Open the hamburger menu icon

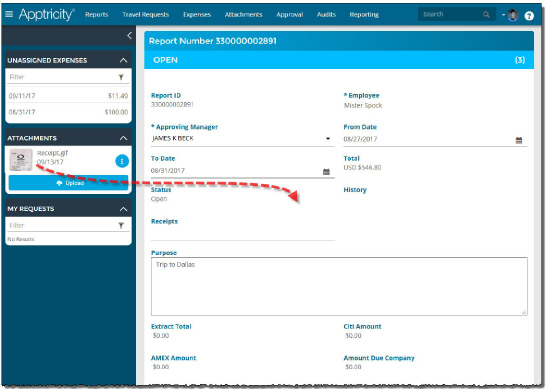click(x=9, y=14)
